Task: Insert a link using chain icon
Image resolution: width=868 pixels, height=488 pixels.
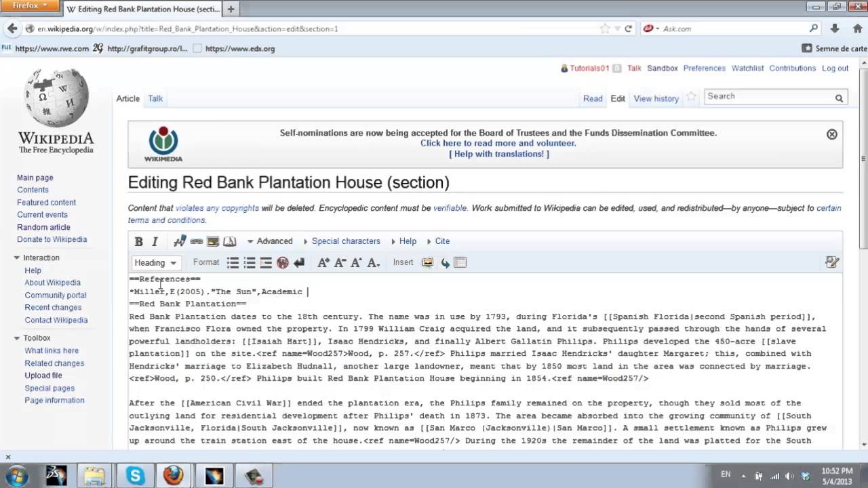Action: tap(196, 241)
